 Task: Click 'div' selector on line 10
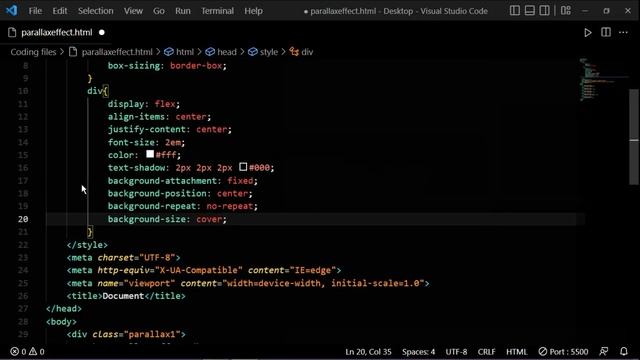[x=95, y=91]
